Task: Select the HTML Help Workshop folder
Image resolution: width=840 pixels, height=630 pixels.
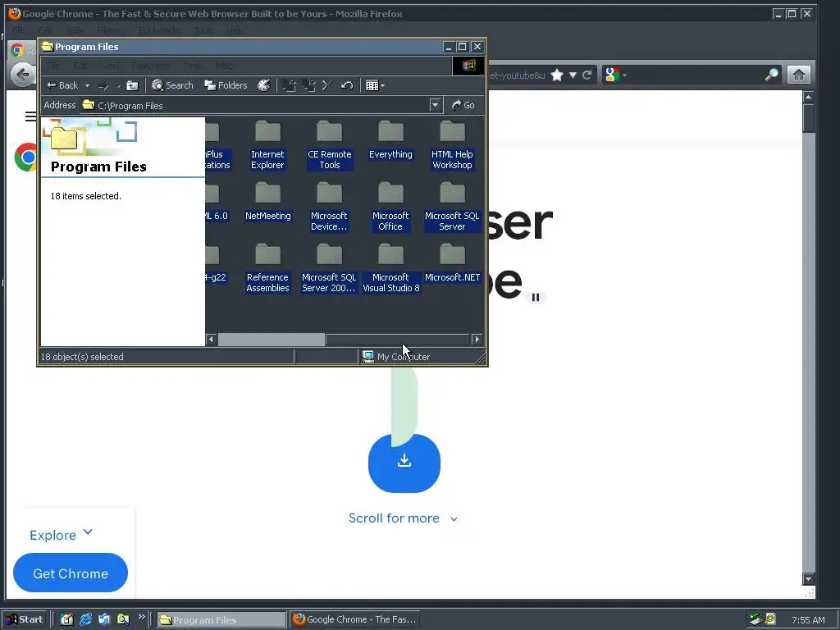Action: (x=452, y=145)
